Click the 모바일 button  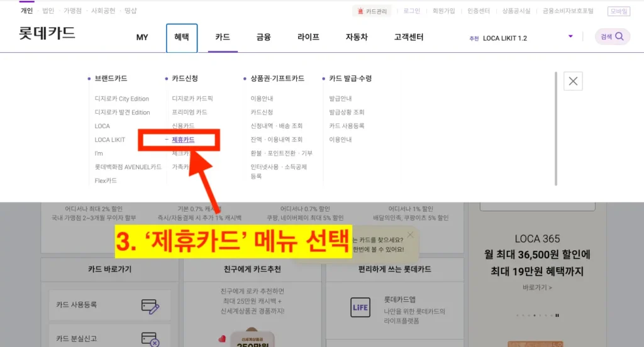(x=619, y=11)
